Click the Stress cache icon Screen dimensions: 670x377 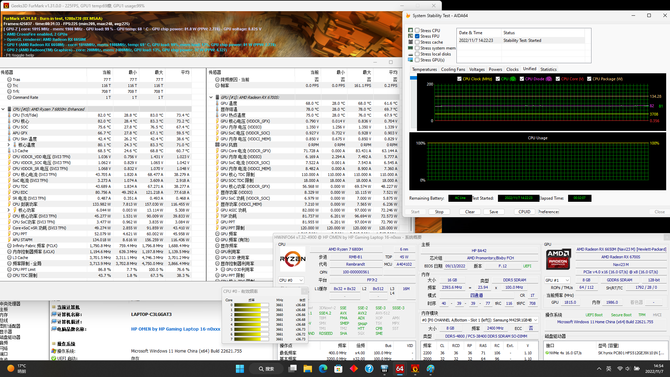click(x=411, y=42)
